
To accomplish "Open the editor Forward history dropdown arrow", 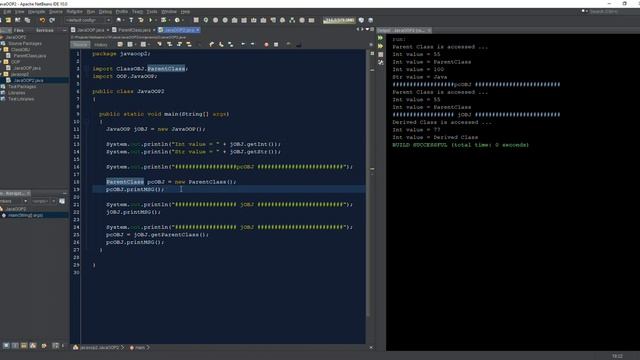I will [x=148, y=44].
